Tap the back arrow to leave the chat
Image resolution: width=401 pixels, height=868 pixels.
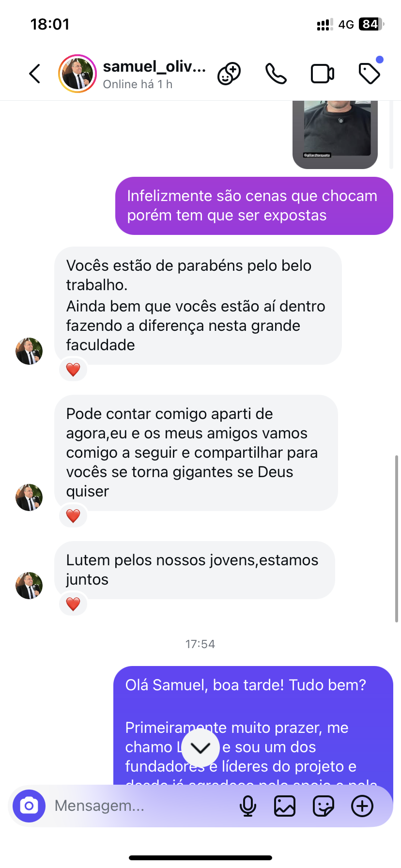click(35, 74)
